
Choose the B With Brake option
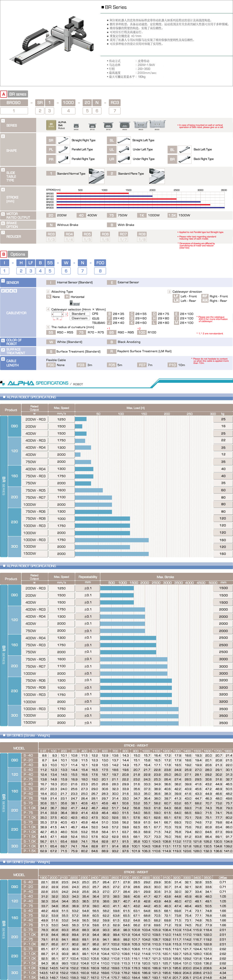[x=112, y=225]
